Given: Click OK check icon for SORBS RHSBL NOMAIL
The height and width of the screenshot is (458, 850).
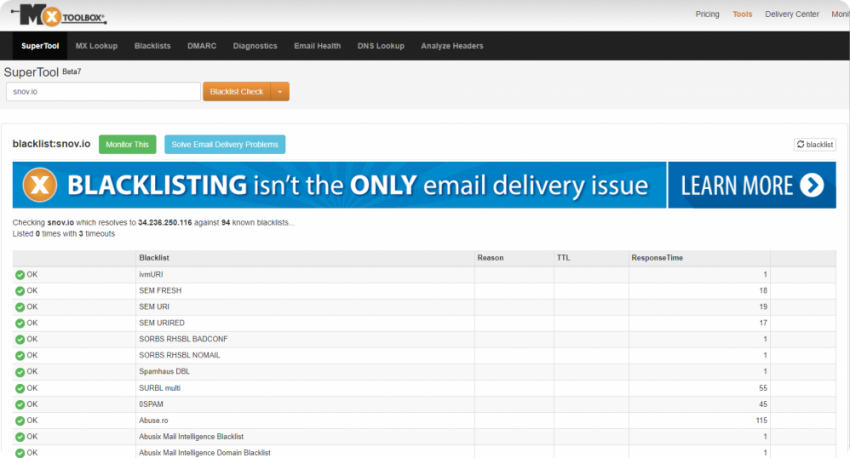Looking at the screenshot, I should pos(20,356).
